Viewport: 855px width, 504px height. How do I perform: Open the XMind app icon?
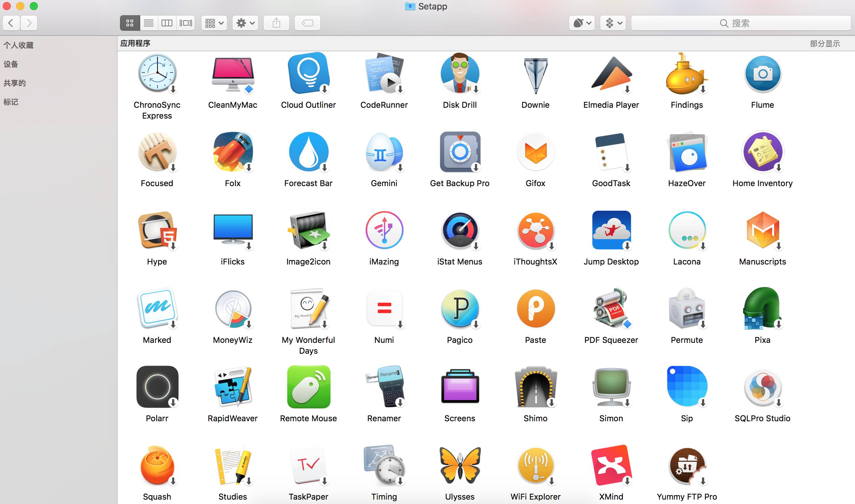pos(611,465)
